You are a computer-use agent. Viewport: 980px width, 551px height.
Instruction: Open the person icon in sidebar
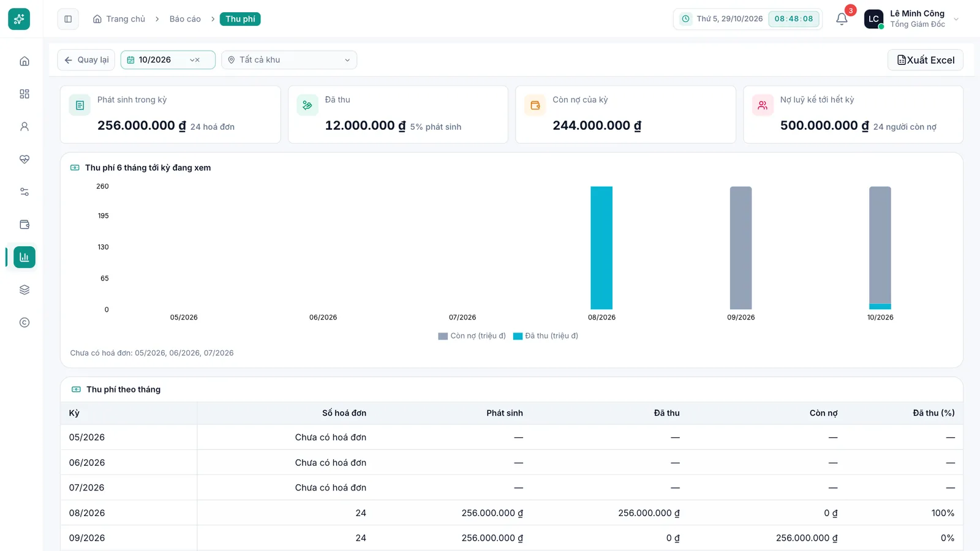(x=24, y=127)
